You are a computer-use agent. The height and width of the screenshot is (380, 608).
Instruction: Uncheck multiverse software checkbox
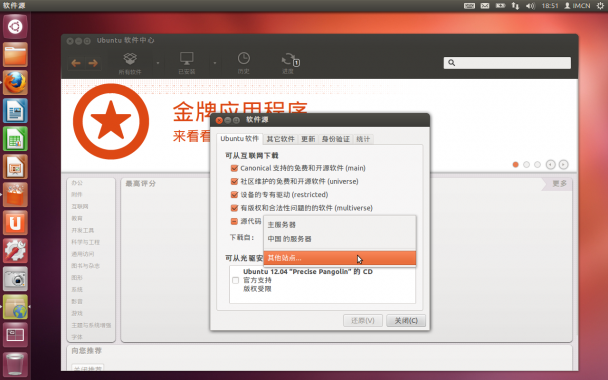[x=234, y=208]
